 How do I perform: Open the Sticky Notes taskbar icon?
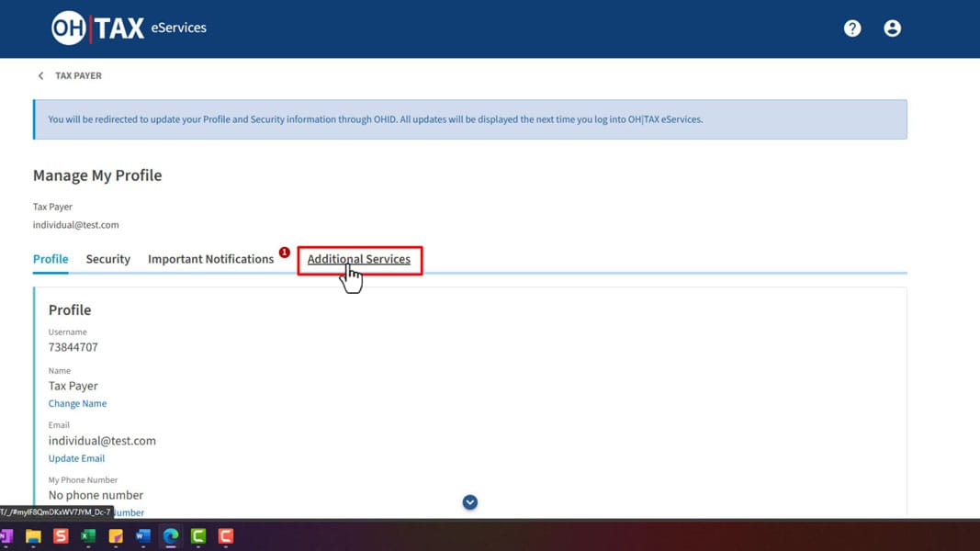(x=116, y=536)
